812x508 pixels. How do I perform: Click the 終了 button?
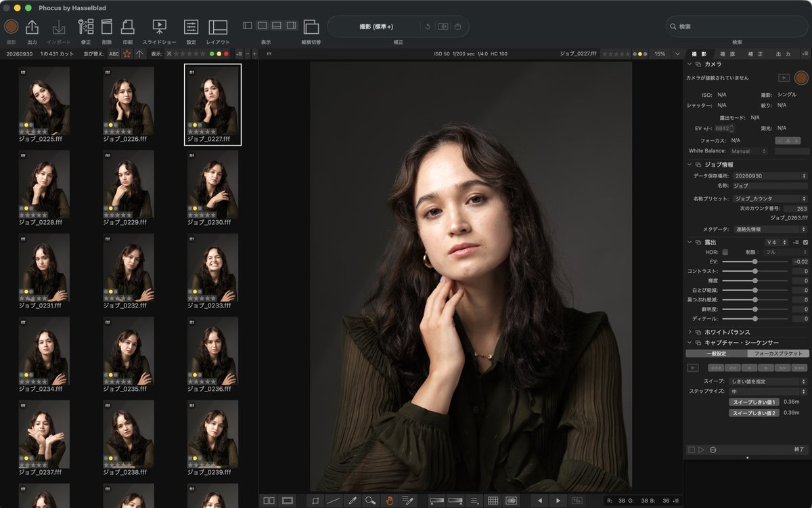coord(800,450)
